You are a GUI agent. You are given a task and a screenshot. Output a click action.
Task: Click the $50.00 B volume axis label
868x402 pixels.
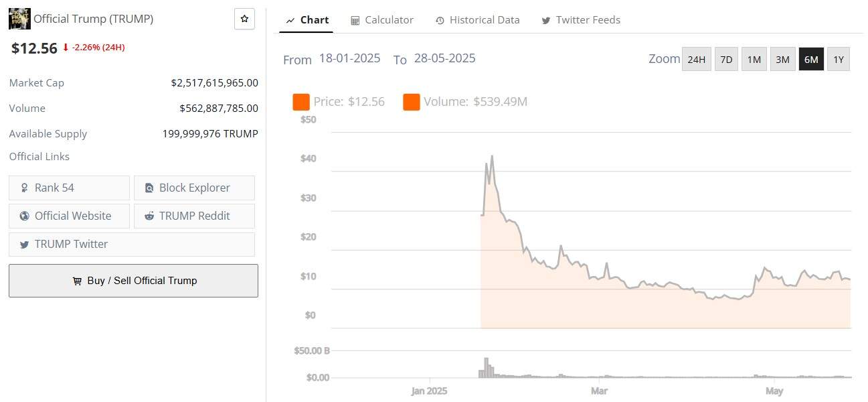coord(312,351)
